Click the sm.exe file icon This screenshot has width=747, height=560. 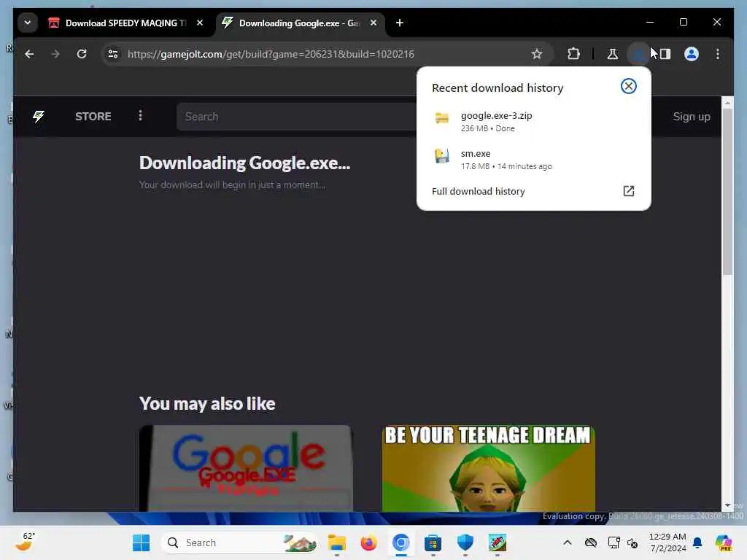point(442,156)
